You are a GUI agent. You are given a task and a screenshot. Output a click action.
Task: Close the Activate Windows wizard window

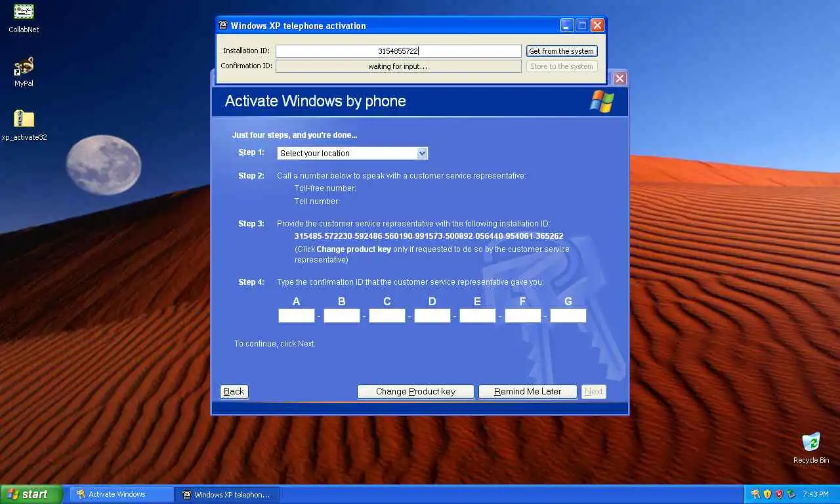619,79
